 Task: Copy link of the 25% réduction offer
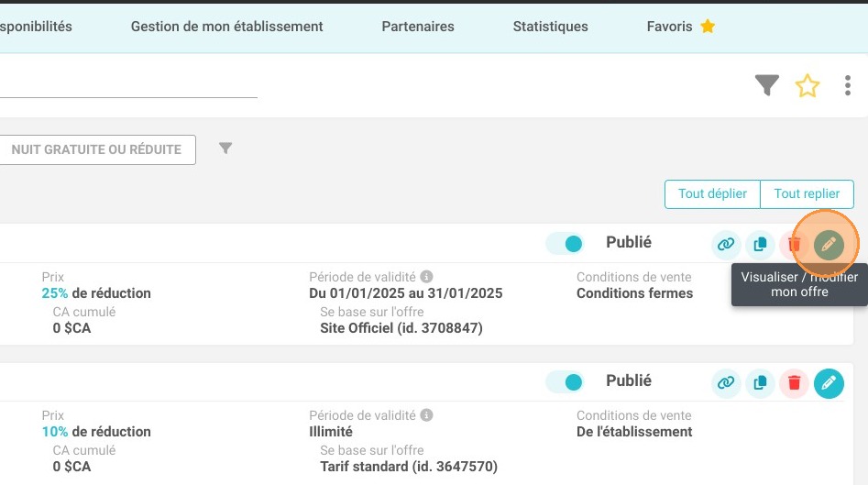726,244
